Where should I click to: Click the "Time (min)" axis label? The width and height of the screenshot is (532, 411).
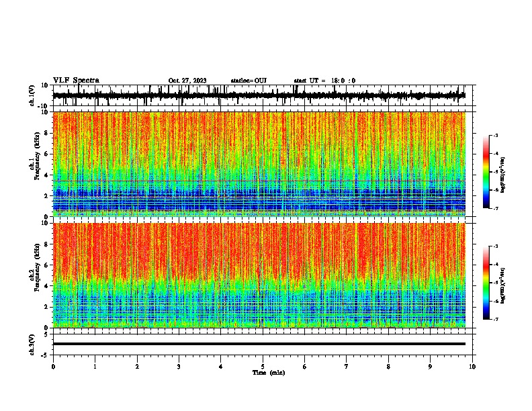point(269,373)
